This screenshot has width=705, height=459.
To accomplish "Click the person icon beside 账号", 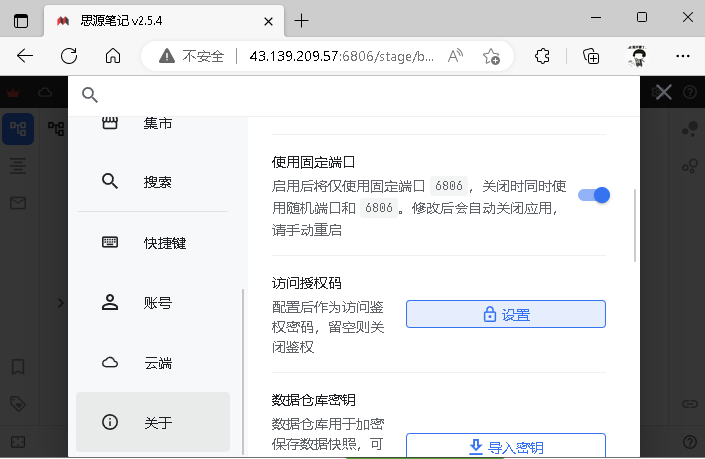I will click(110, 303).
